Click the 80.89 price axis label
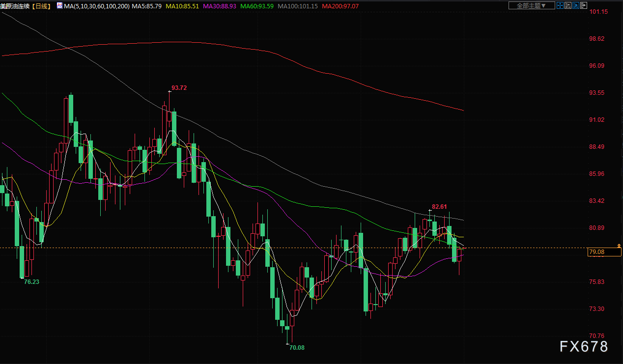The image size is (623, 364). pos(597,228)
